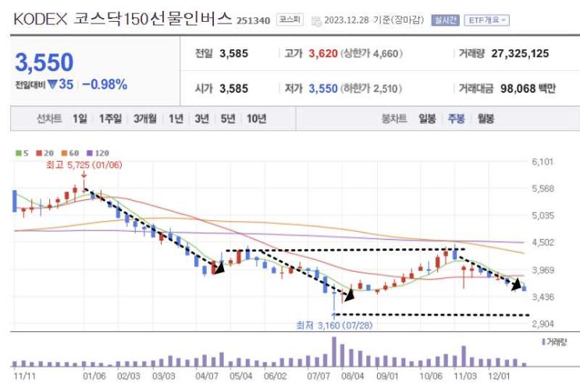Image resolution: width=580 pixels, height=392 pixels.
Task: Click the current price 3,550
Action: (44, 62)
